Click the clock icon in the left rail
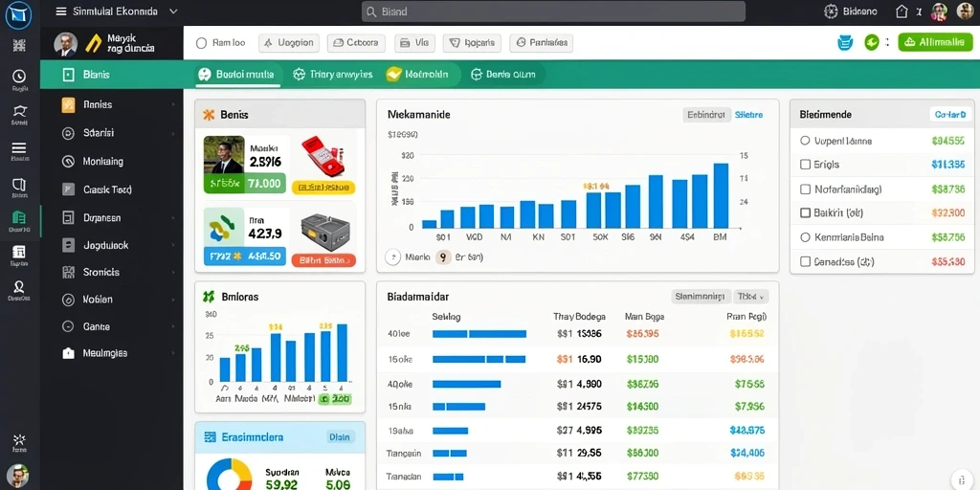Image resolution: width=980 pixels, height=490 pixels. tap(19, 76)
